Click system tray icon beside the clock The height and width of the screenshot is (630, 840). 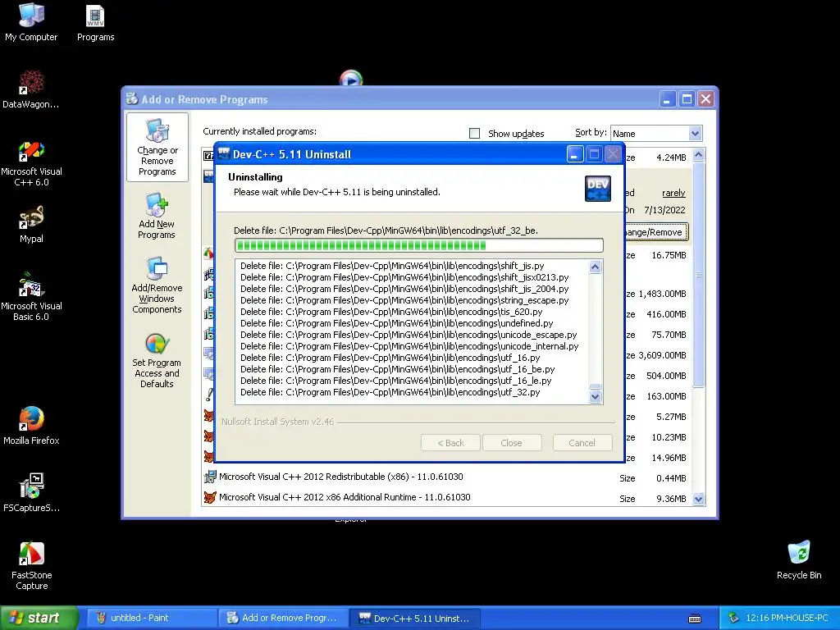(733, 618)
